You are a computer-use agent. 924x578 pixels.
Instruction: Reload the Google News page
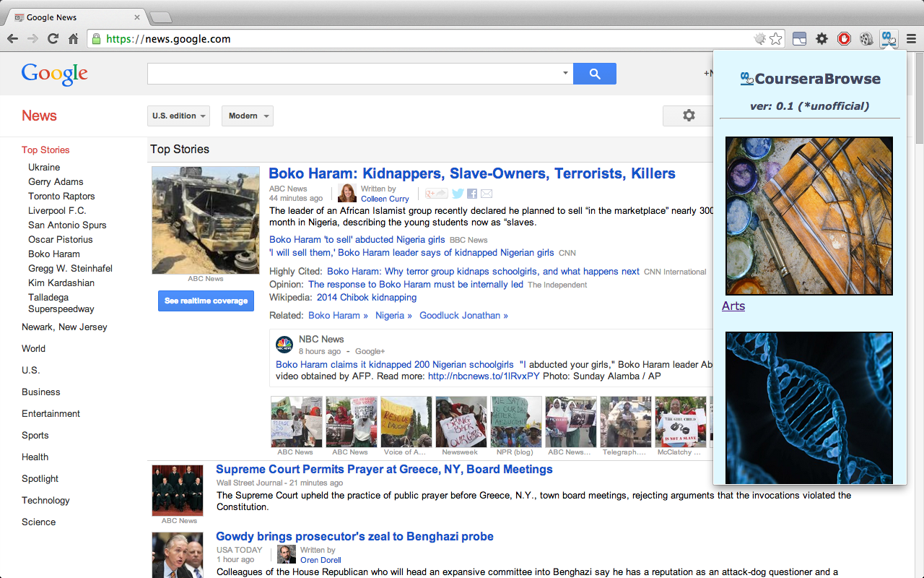coord(53,39)
